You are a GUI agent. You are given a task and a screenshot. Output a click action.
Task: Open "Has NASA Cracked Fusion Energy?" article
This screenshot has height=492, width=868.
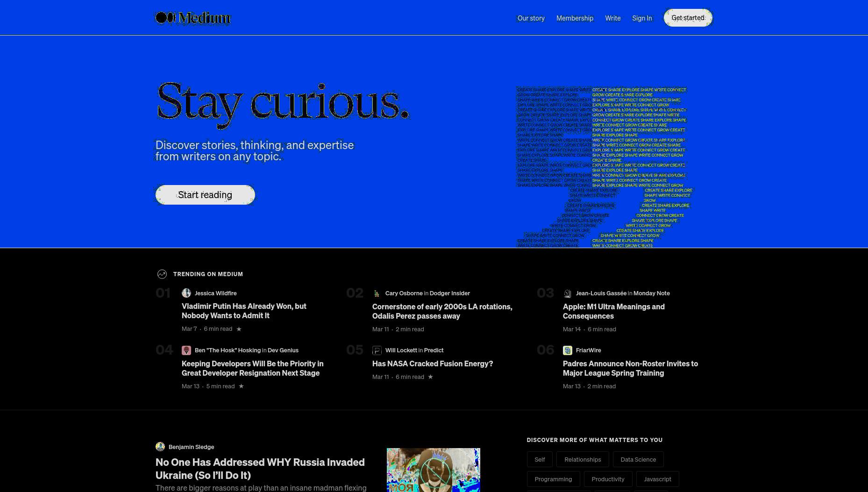(x=433, y=364)
